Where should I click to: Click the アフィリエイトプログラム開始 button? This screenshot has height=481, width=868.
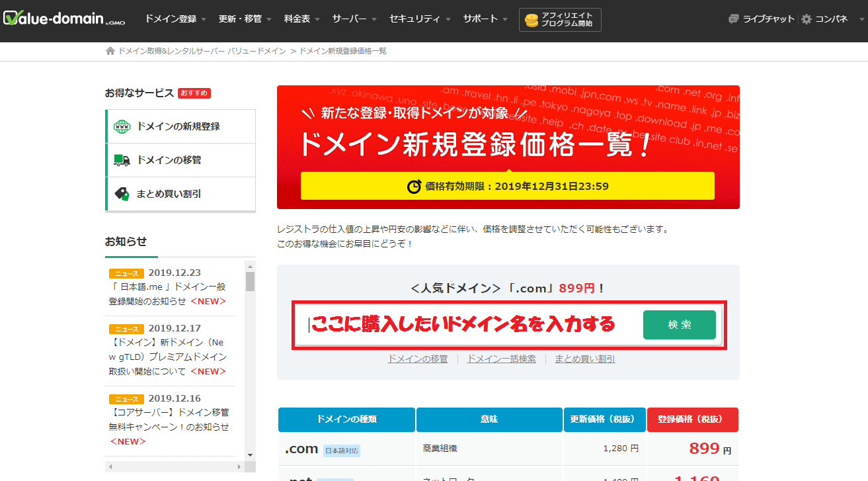560,20
